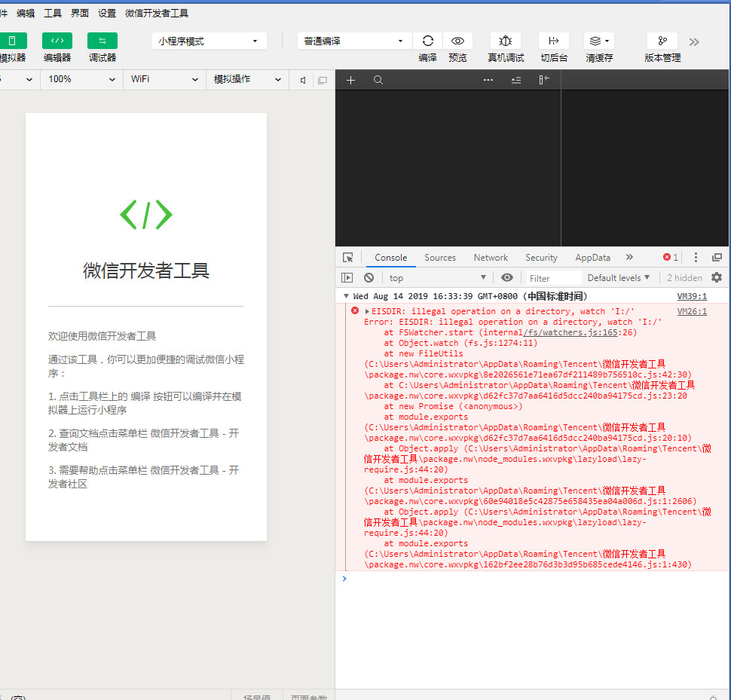Open the 100% zoom dropdown
The width and height of the screenshot is (731, 700).
point(81,79)
